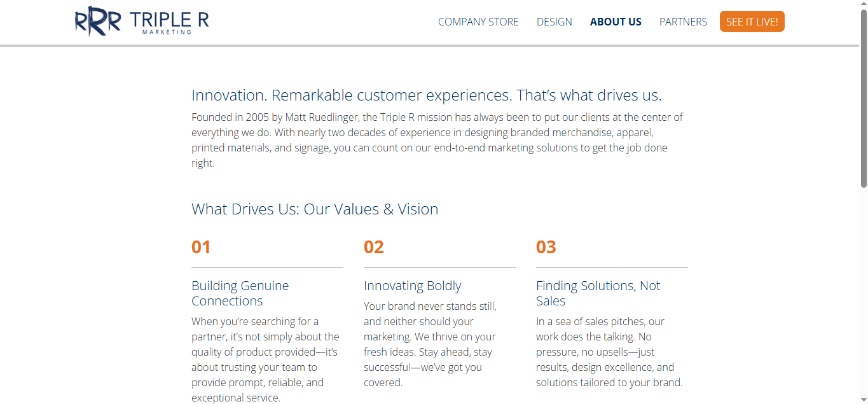Click Finding Solutions, Not Sales heading
Image resolution: width=868 pixels, height=404 pixels.
[x=598, y=293]
